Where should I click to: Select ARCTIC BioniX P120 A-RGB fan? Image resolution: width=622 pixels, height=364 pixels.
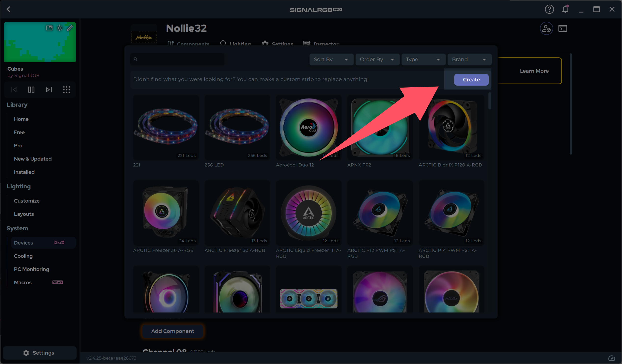tap(451, 128)
